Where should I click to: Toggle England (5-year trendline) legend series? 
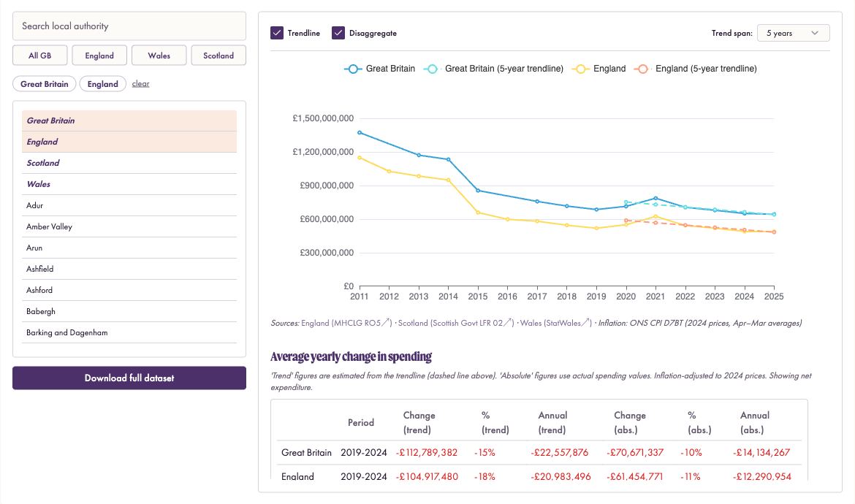[x=696, y=69]
